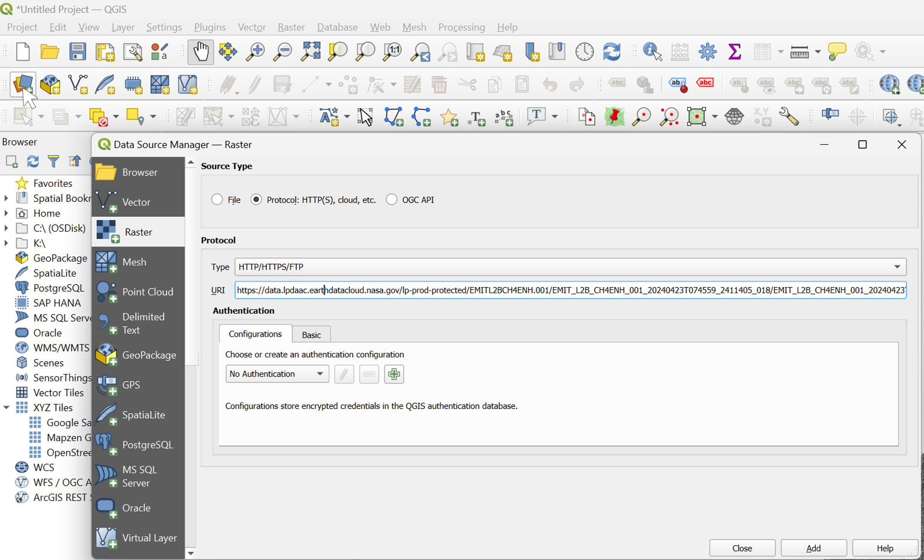The width and height of the screenshot is (924, 560).
Task: Expand the Home tree item
Action: click(6, 213)
